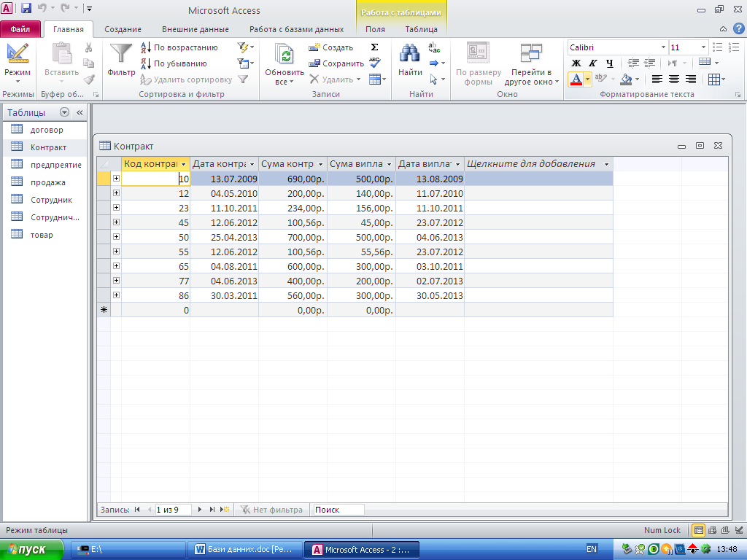Click the Cut scissors icon
Screen dimensions: 747x560
[88, 47]
